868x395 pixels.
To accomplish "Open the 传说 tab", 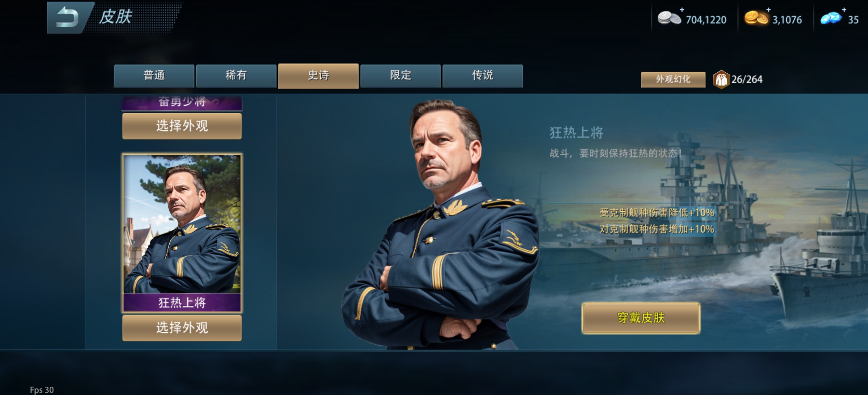I will 483,76.
